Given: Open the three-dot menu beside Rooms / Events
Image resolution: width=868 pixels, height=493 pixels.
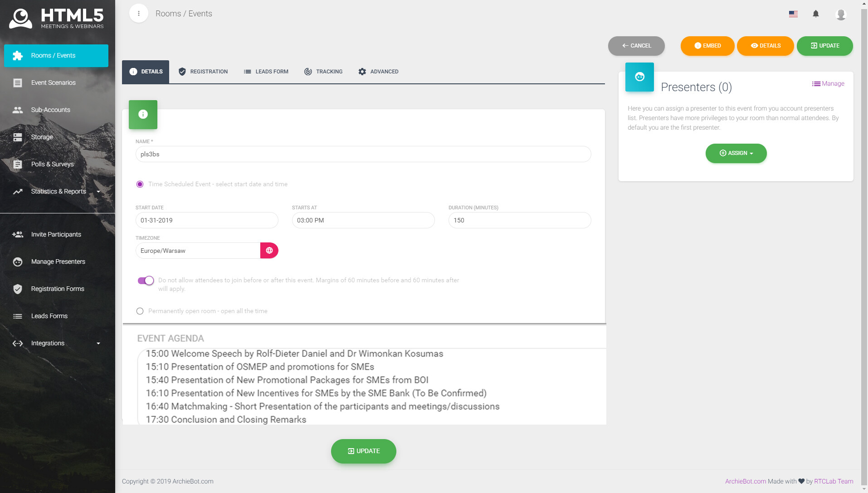Looking at the screenshot, I should 139,14.
